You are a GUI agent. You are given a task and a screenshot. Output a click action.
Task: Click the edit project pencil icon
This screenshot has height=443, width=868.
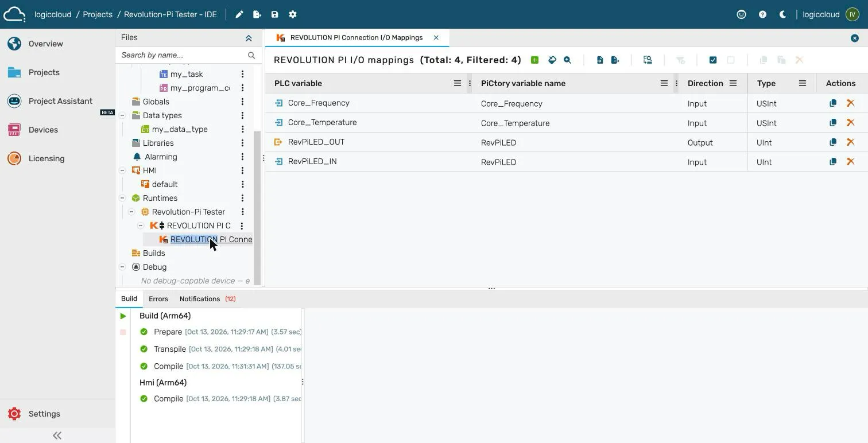point(239,14)
